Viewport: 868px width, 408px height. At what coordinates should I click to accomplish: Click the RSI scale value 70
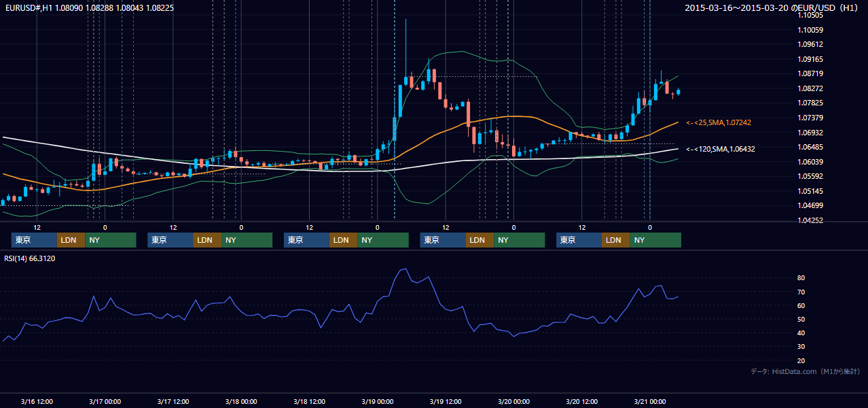click(801, 292)
